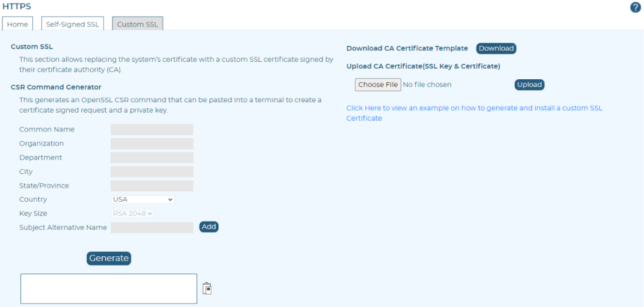
Task: Select the Custom SSL tab
Action: (137, 24)
